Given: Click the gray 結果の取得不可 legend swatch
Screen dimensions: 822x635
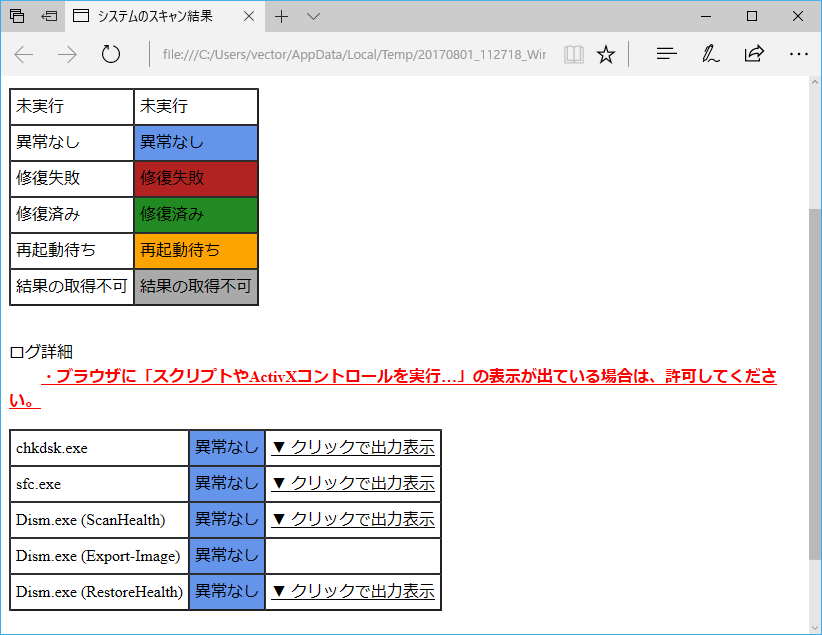Looking at the screenshot, I should coord(196,287).
